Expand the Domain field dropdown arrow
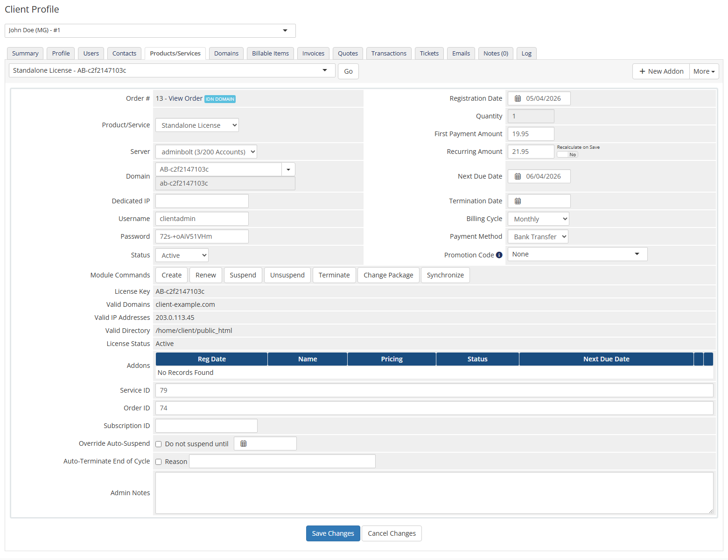 pos(288,169)
